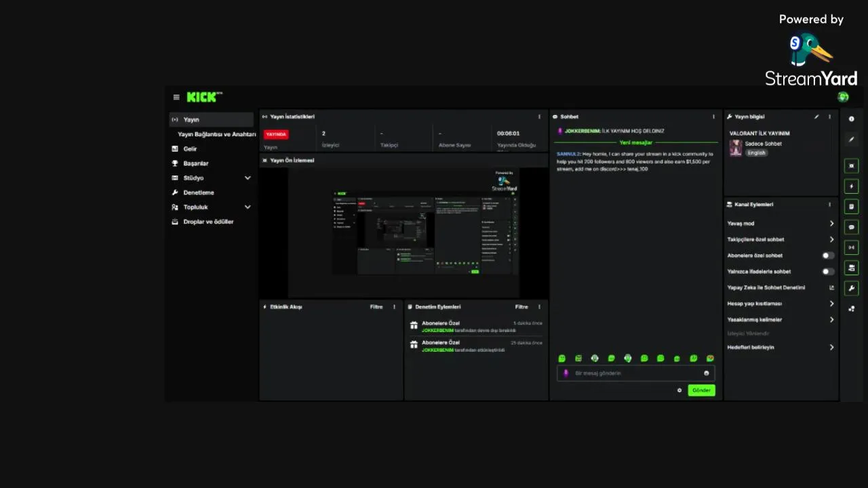Screen dimensions: 868x488
Task: Expand the Stüdyo sidebar section
Action: pyautogui.click(x=248, y=178)
